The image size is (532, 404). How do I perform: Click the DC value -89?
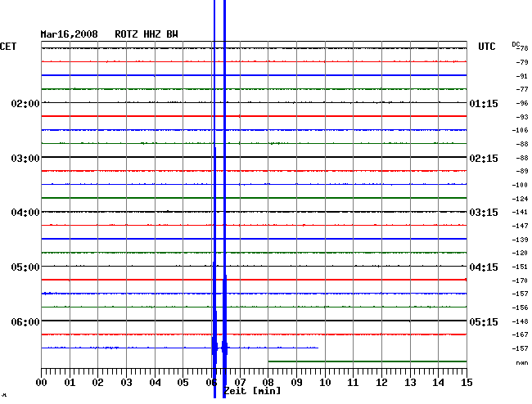pyautogui.click(x=522, y=171)
